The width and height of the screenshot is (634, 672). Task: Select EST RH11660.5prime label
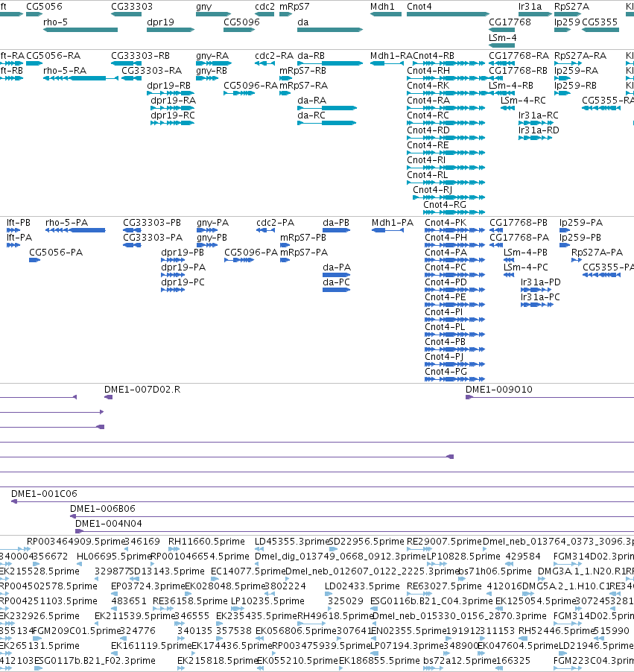click(x=206, y=542)
